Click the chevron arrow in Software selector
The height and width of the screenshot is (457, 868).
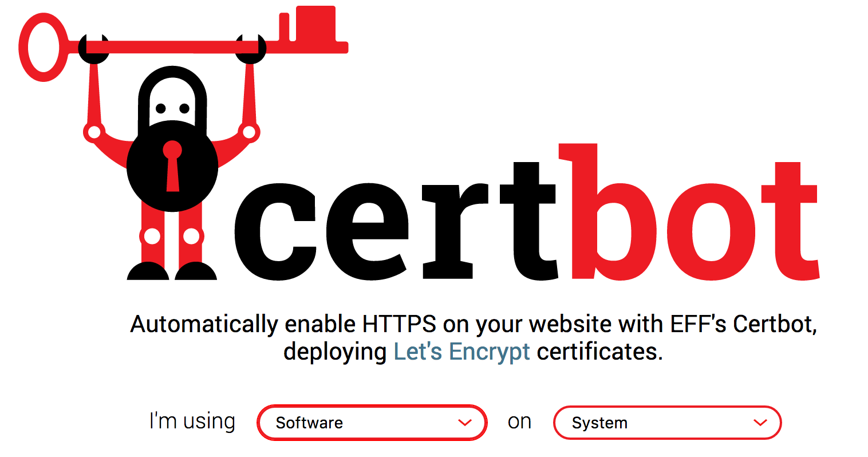(465, 423)
